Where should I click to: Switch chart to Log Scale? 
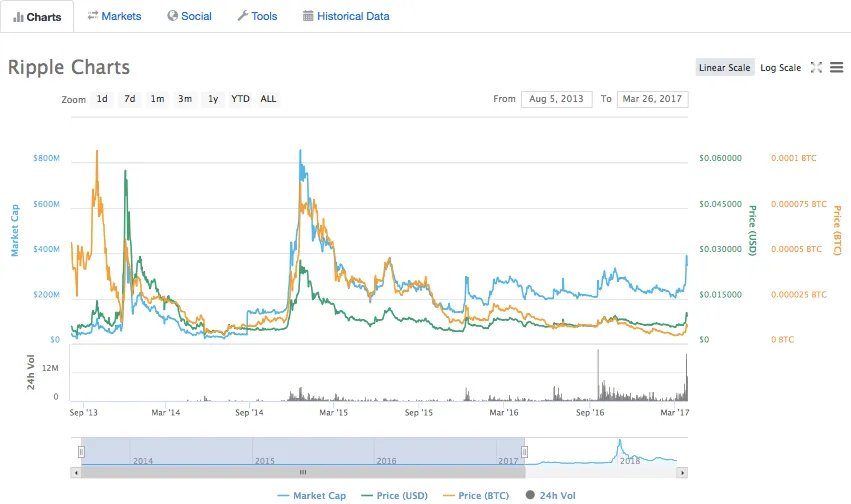[780, 67]
